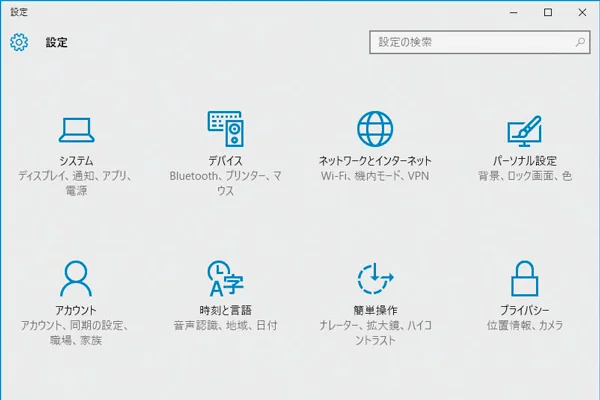Select the プライバシー label
Screen dimensions: 600x400
pyautogui.click(x=525, y=310)
